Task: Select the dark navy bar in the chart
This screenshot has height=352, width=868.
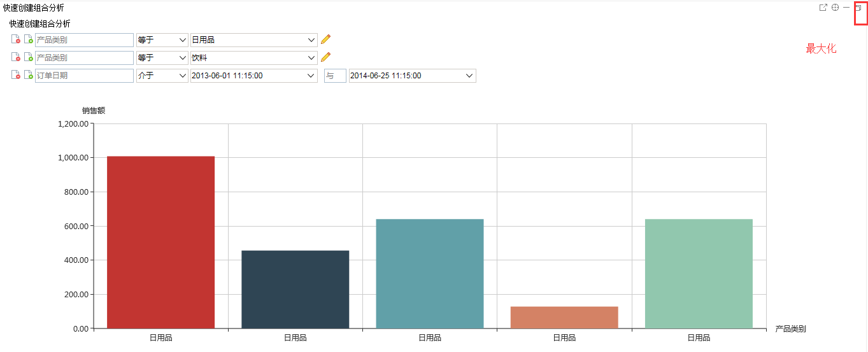Action: point(295,290)
